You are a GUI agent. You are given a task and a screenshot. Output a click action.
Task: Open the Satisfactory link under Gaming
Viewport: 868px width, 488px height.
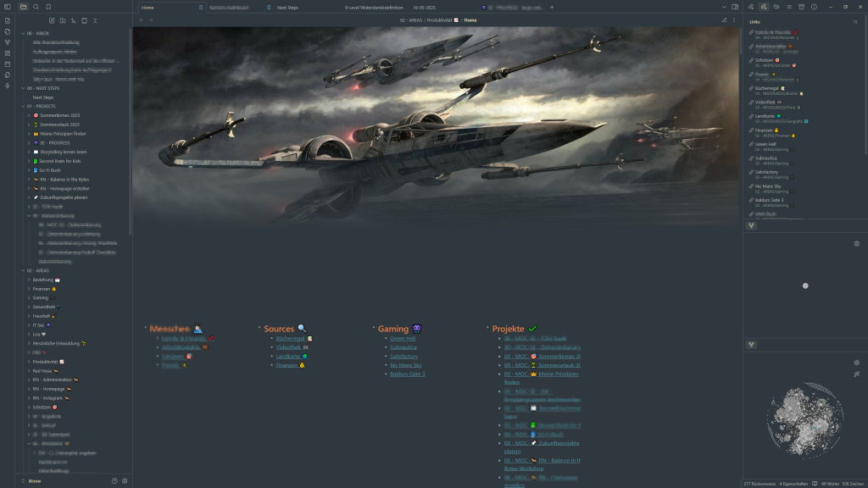click(x=403, y=356)
